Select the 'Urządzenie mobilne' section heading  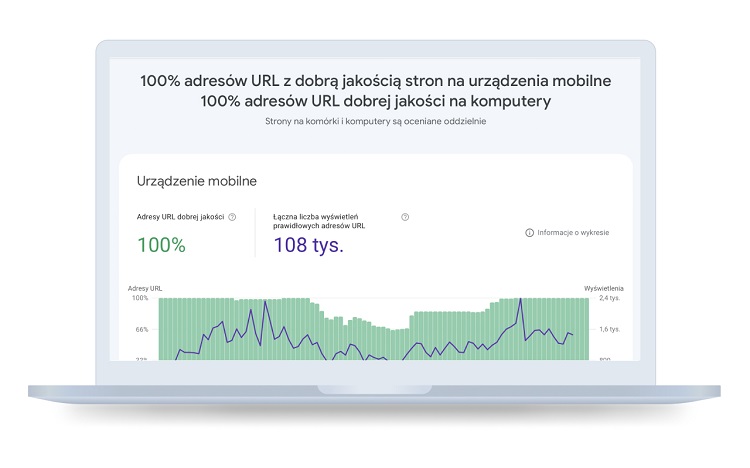click(x=197, y=181)
